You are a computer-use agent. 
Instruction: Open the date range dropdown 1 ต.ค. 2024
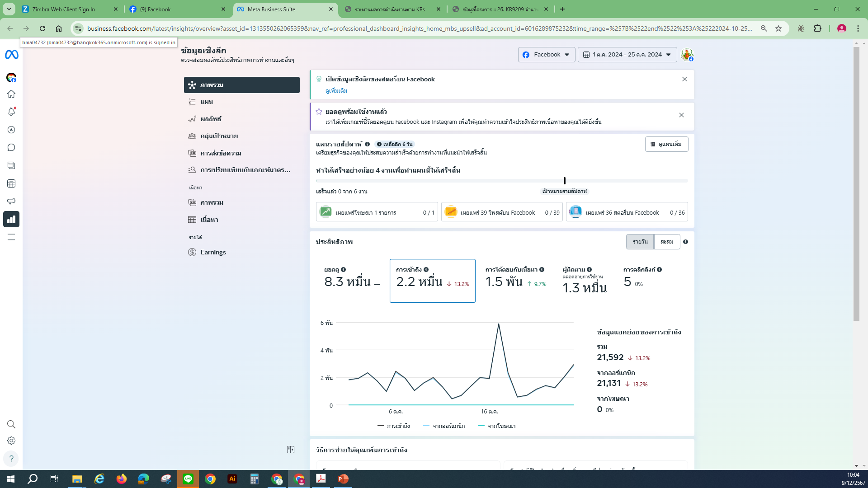pos(627,55)
